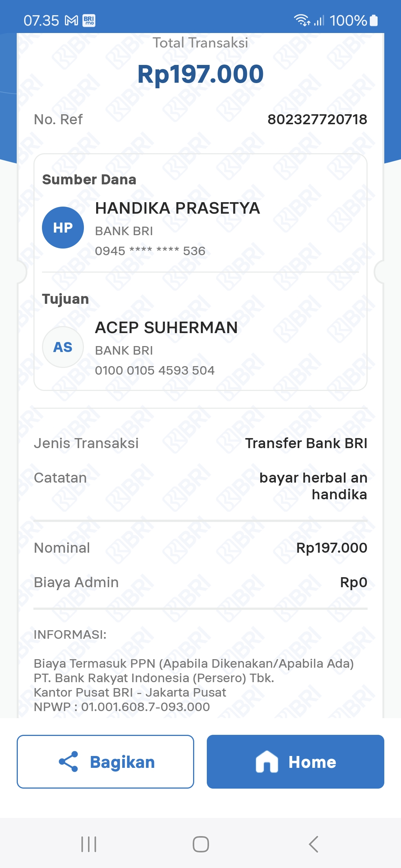Tap the Gmail notification icon in status bar

pos(71,20)
